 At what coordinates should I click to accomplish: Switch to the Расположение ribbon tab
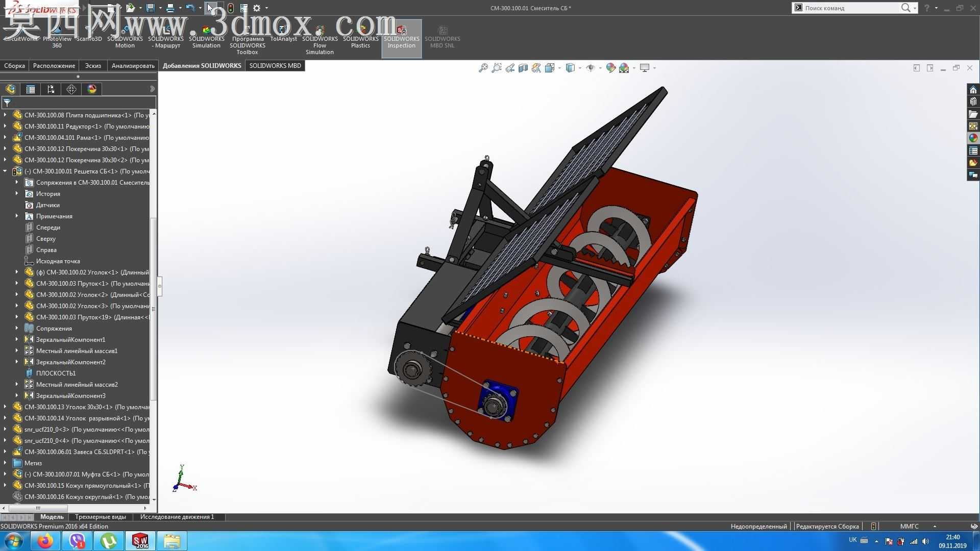click(x=54, y=66)
